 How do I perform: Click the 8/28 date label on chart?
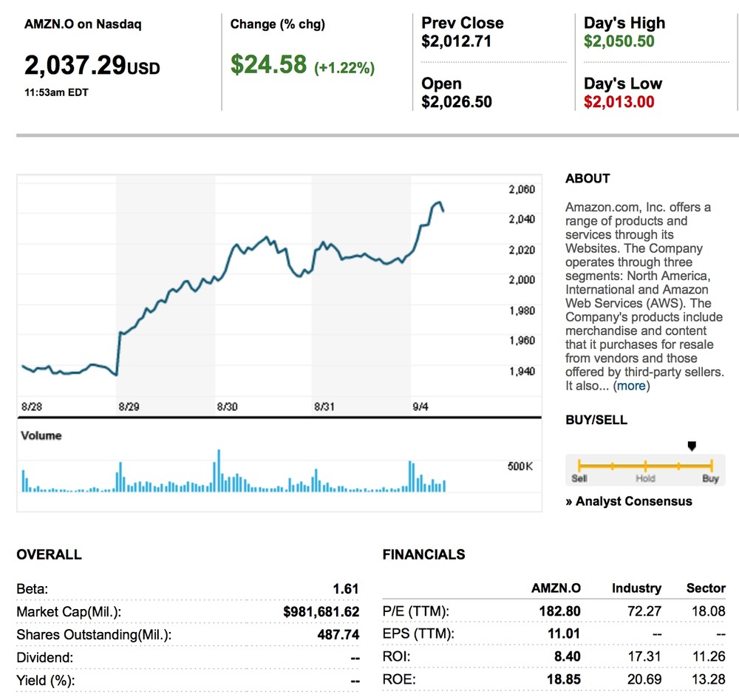tap(32, 407)
